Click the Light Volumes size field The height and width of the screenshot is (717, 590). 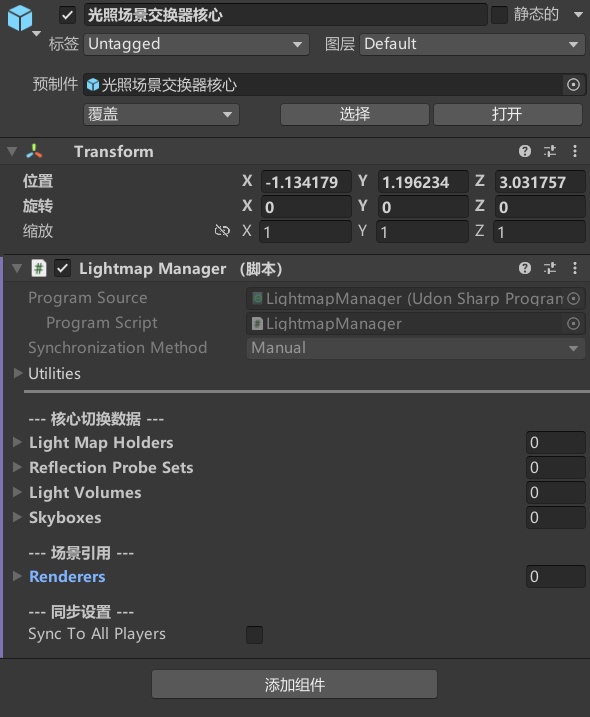[x=556, y=493]
